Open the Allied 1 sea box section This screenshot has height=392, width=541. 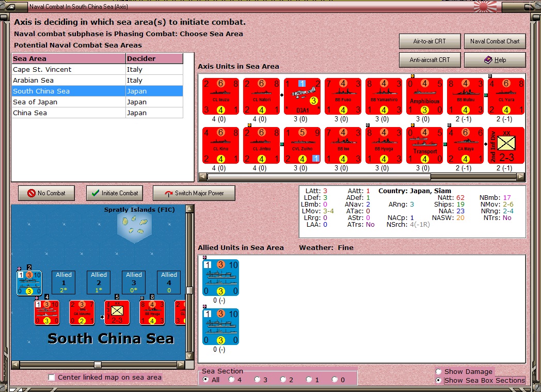63,283
